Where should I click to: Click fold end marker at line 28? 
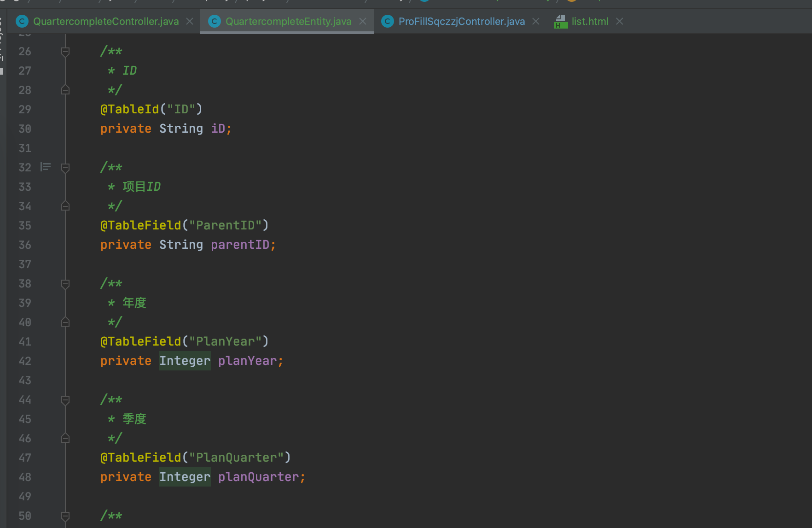pos(65,90)
